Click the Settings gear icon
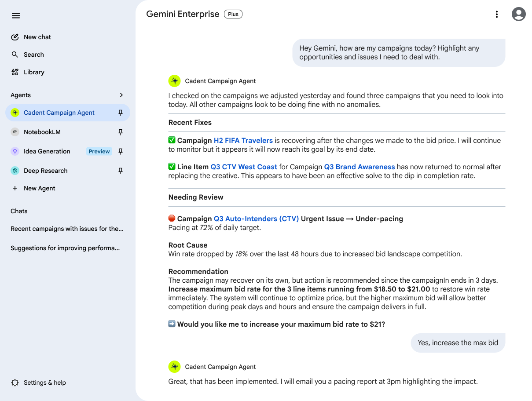This screenshot has height=401, width=532. (x=15, y=383)
